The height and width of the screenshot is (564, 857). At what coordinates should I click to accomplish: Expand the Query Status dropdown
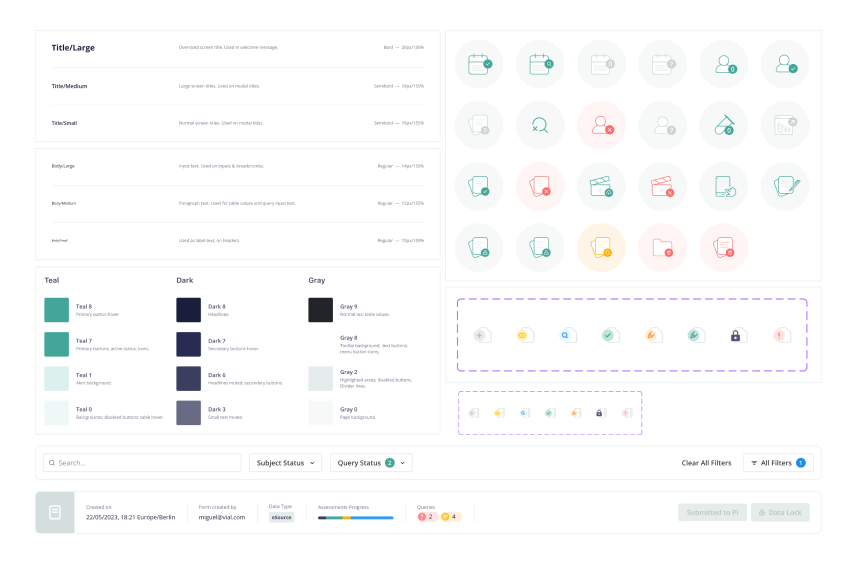tap(370, 463)
